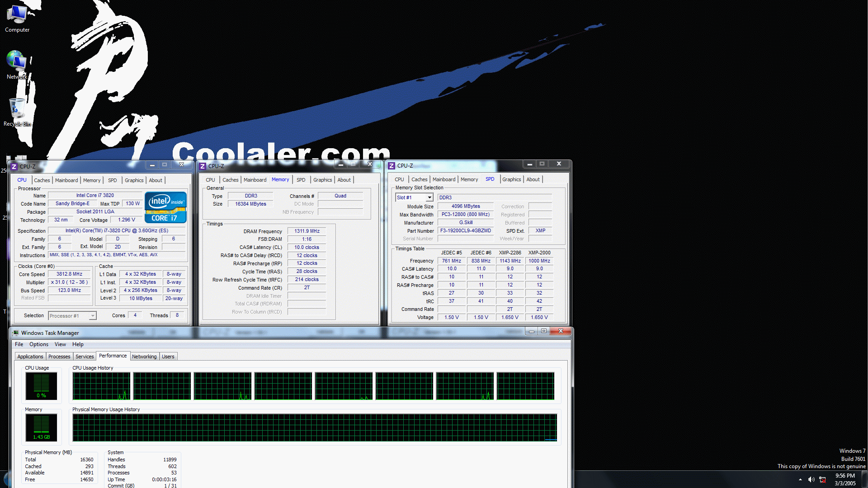Viewport: 868px width, 488px height.
Task: Switch to Applications tab in Task Manager
Action: (x=30, y=357)
